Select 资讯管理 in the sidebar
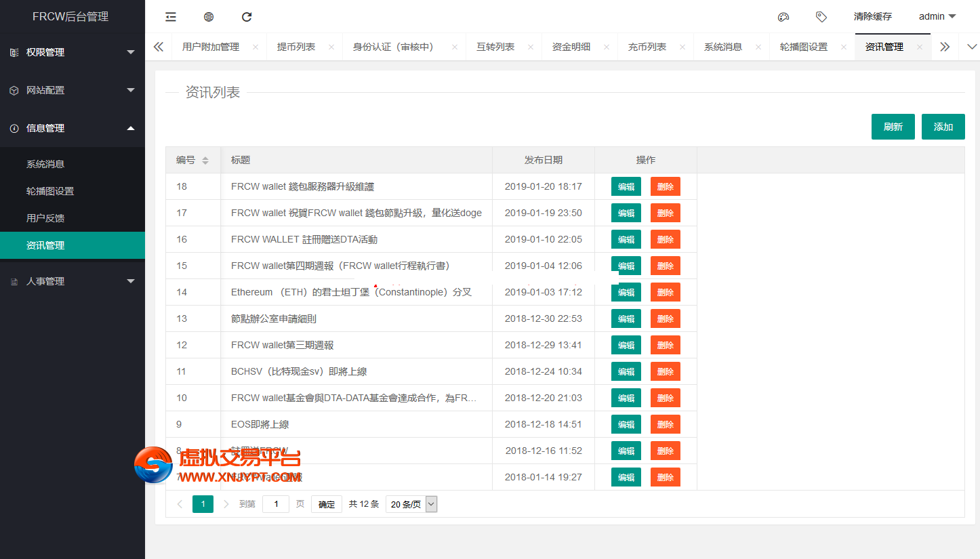This screenshot has width=980, height=559. tap(73, 245)
